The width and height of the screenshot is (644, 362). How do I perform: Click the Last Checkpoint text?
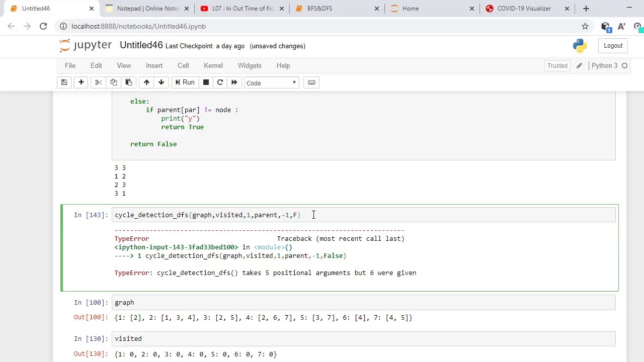[x=205, y=46]
